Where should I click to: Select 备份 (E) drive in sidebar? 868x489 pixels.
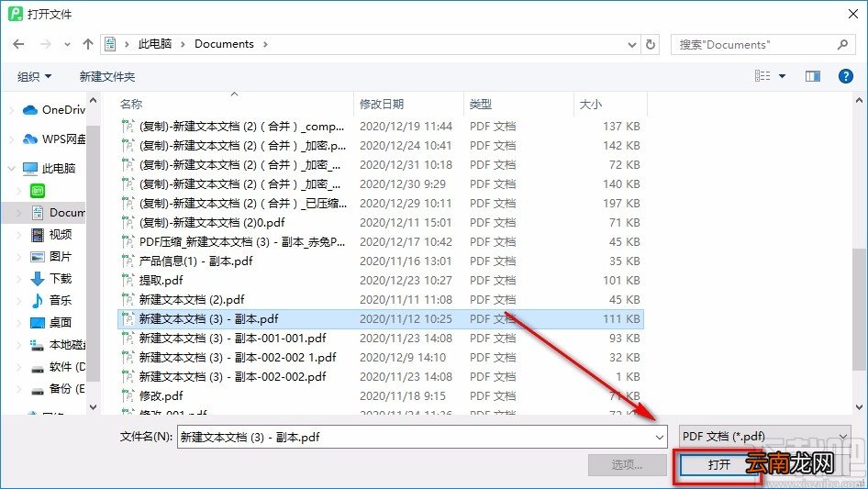[58, 389]
